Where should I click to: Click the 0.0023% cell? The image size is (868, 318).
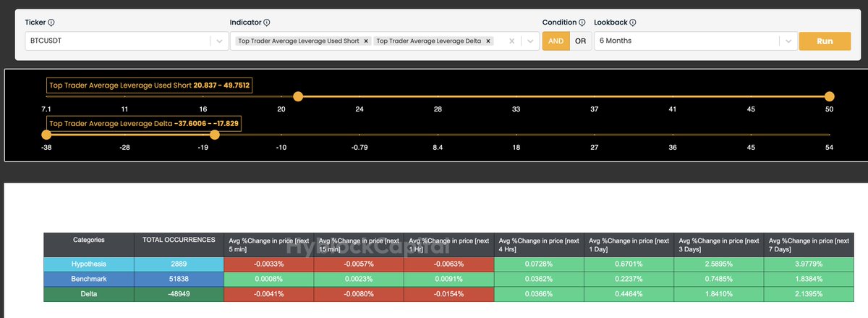[359, 278]
